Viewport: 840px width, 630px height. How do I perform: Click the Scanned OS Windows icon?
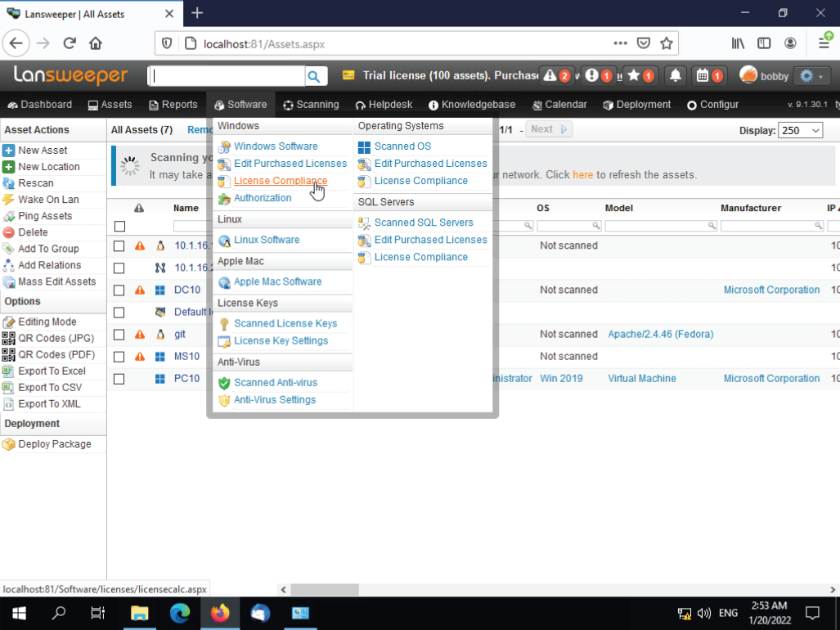pos(364,146)
